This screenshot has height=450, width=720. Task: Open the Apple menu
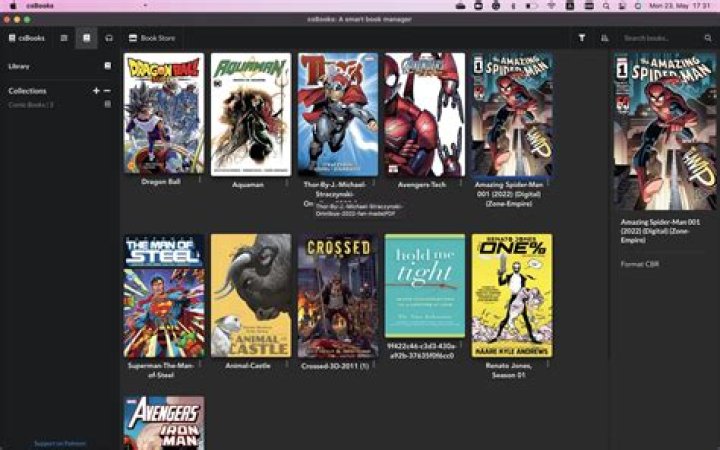pyautogui.click(x=13, y=6)
